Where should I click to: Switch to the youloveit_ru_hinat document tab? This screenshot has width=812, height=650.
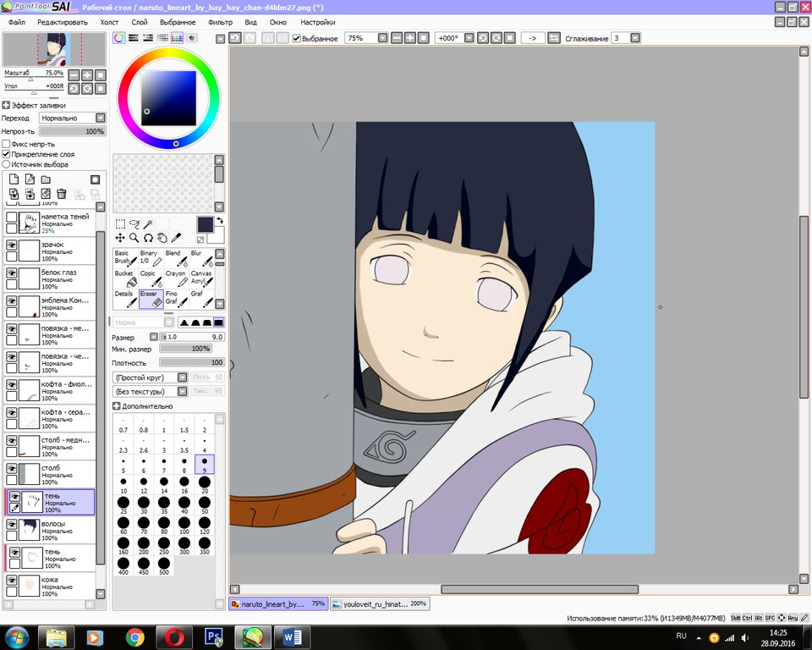click(380, 603)
